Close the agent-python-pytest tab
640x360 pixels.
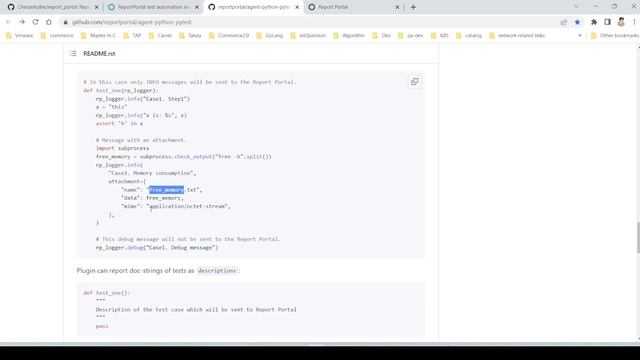tap(297, 7)
